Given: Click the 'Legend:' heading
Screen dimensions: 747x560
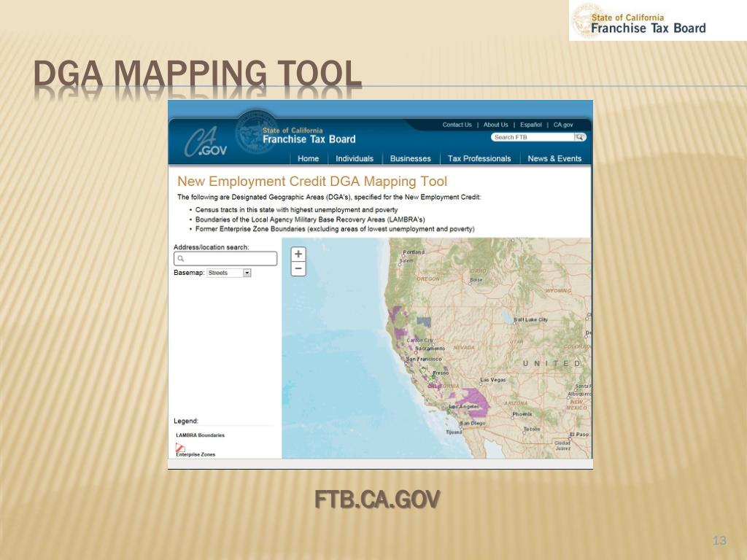Looking at the screenshot, I should pos(186,421).
